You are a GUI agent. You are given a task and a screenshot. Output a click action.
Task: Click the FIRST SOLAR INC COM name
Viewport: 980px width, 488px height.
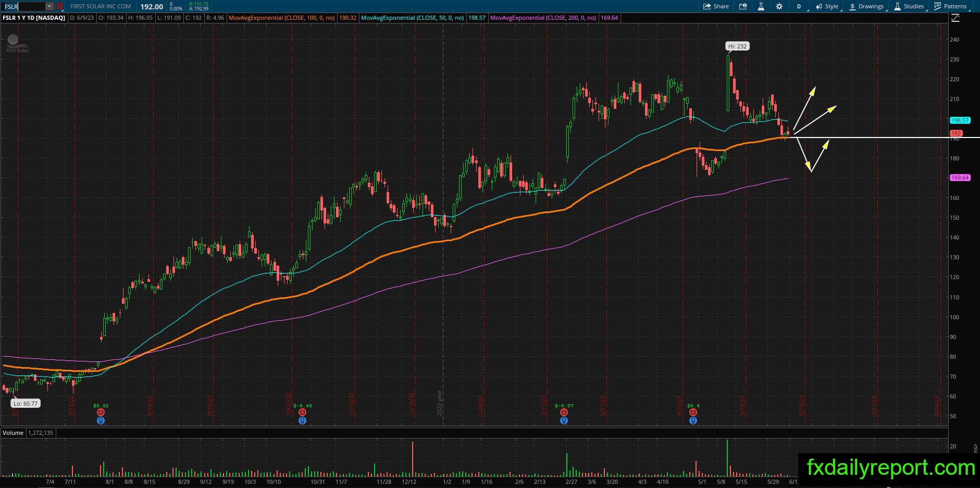tap(101, 6)
